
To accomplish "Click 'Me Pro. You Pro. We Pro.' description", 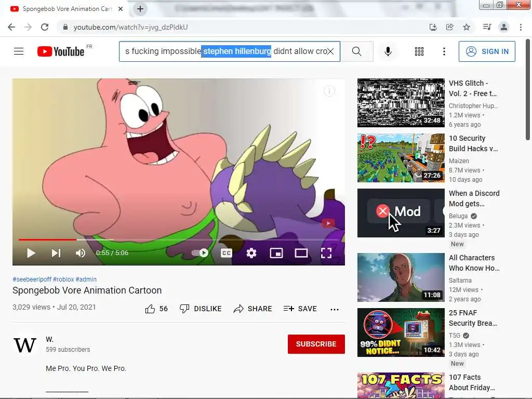I will 86,368.
